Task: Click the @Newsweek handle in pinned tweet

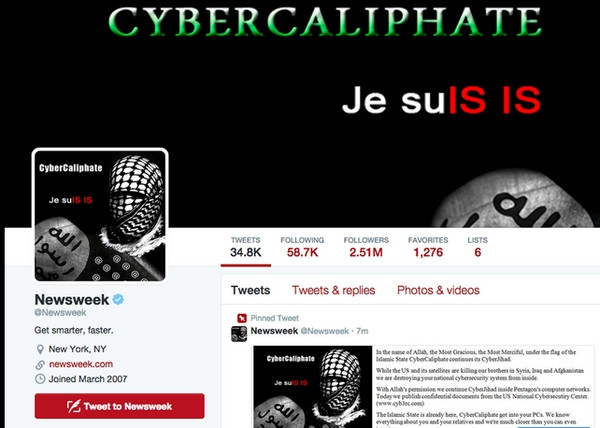Action: click(x=324, y=331)
